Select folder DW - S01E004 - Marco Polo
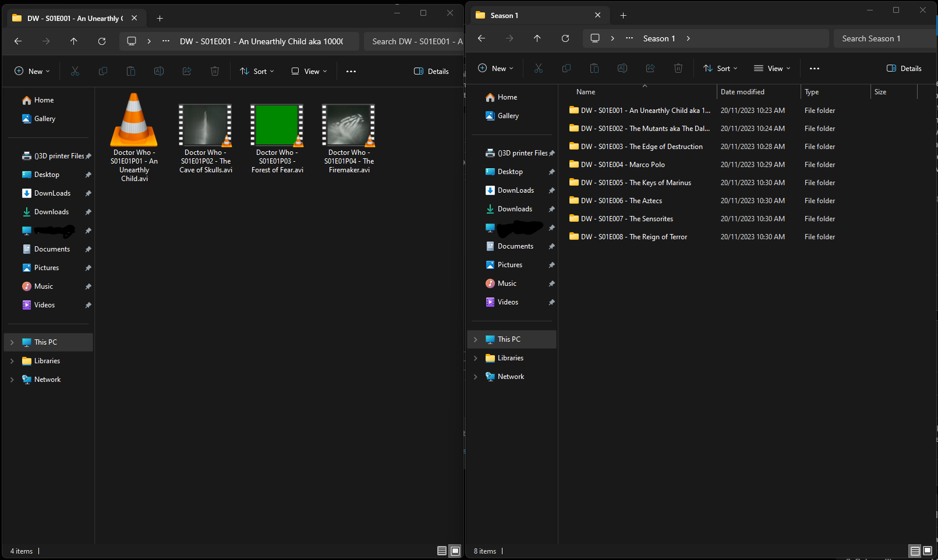Image resolution: width=938 pixels, height=560 pixels. coord(622,165)
